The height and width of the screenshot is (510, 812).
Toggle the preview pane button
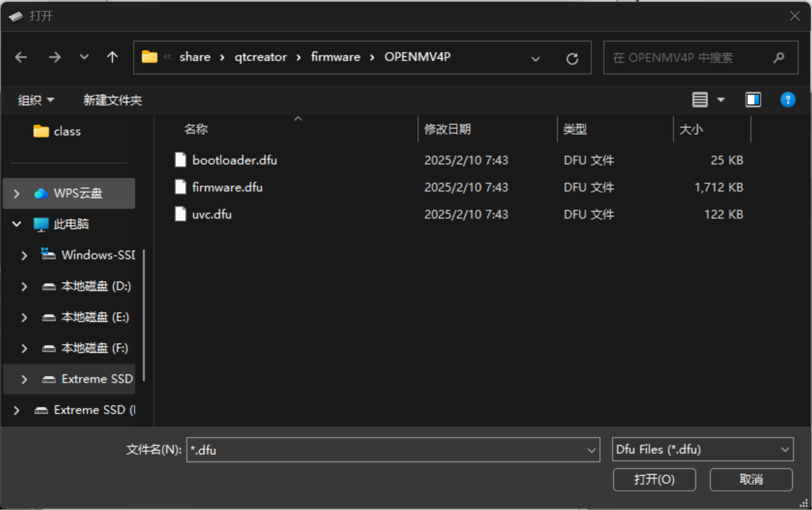(x=753, y=99)
